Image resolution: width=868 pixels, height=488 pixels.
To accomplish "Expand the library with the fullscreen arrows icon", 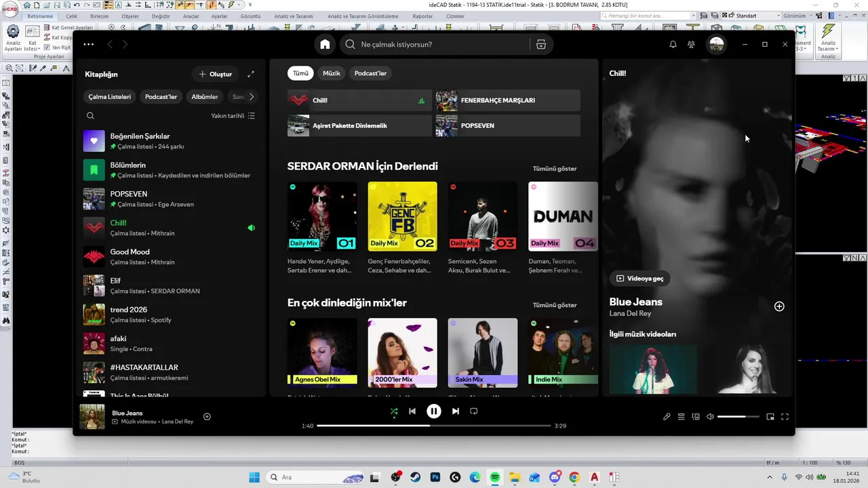I will pyautogui.click(x=251, y=74).
